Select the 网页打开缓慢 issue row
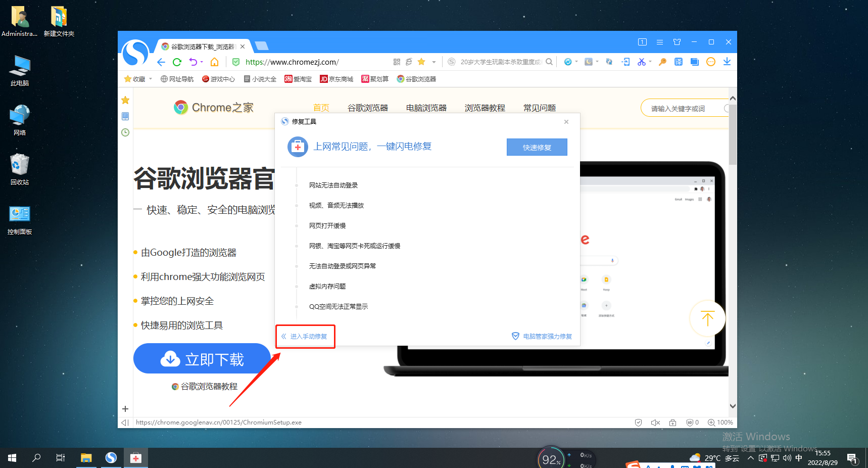The height and width of the screenshot is (468, 868). click(x=327, y=226)
